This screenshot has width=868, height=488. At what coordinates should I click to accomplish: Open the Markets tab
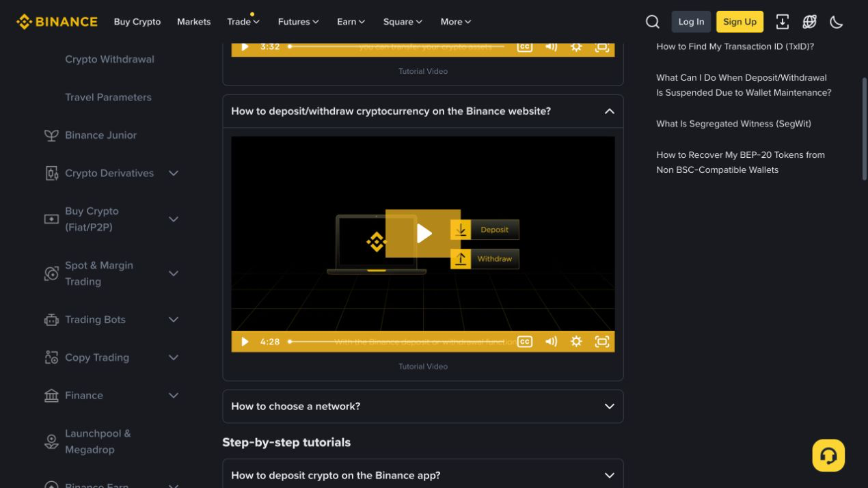click(x=193, y=22)
